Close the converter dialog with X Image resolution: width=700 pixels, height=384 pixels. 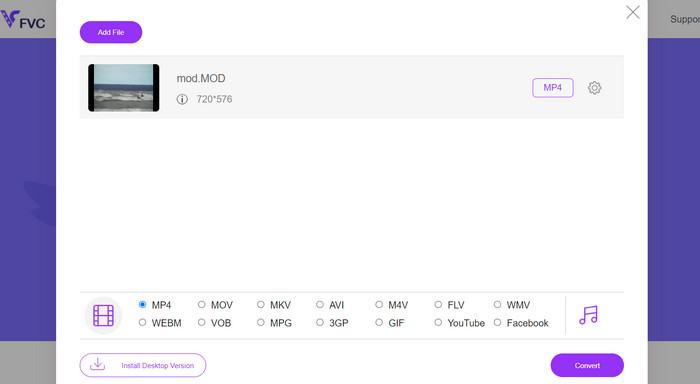(633, 12)
